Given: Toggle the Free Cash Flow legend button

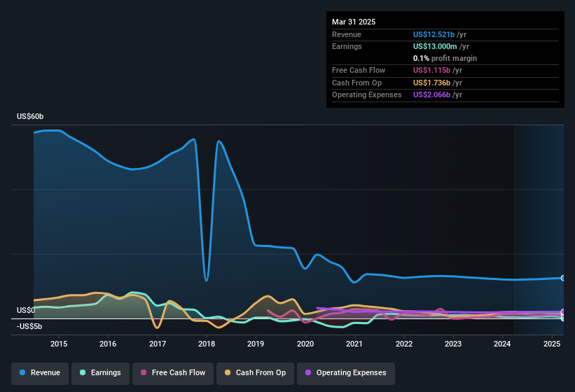Looking at the screenshot, I should 173,373.
